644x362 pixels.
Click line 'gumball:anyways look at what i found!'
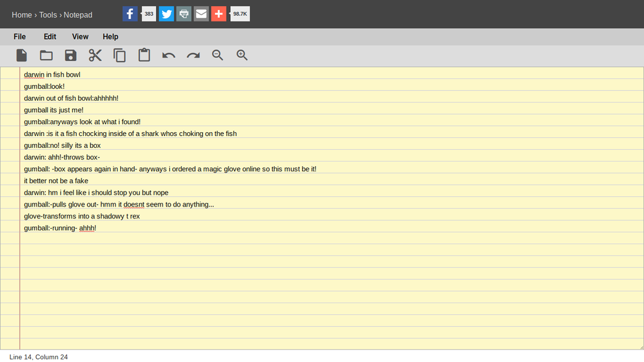coord(82,122)
